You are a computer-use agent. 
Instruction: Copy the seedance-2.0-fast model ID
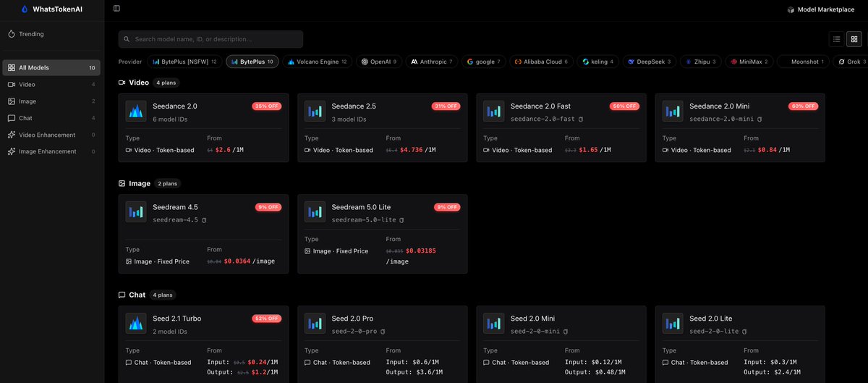pos(581,119)
